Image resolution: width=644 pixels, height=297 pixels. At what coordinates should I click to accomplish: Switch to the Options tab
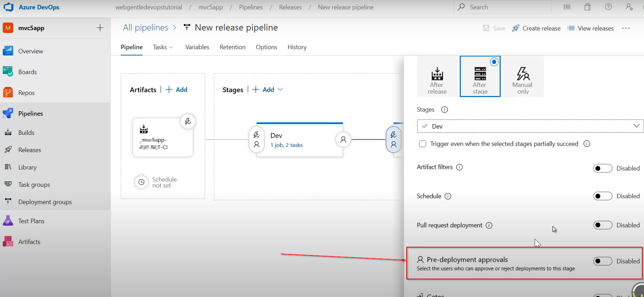coord(266,47)
